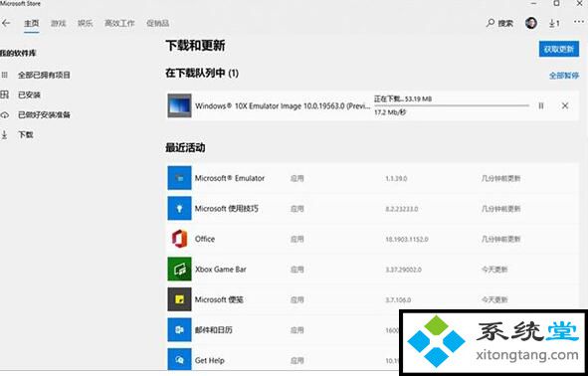Open the 娱乐 tab
This screenshot has width=588, height=376.
coord(86,23)
